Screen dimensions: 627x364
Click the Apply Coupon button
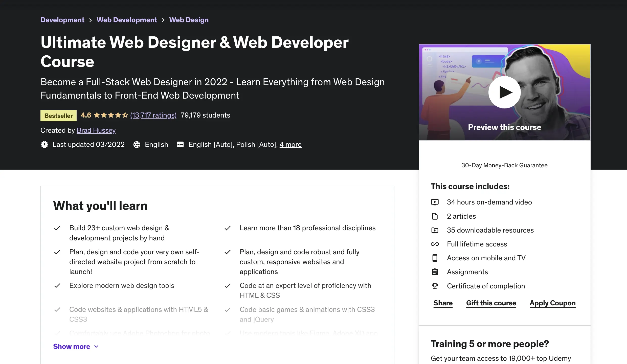[552, 303]
